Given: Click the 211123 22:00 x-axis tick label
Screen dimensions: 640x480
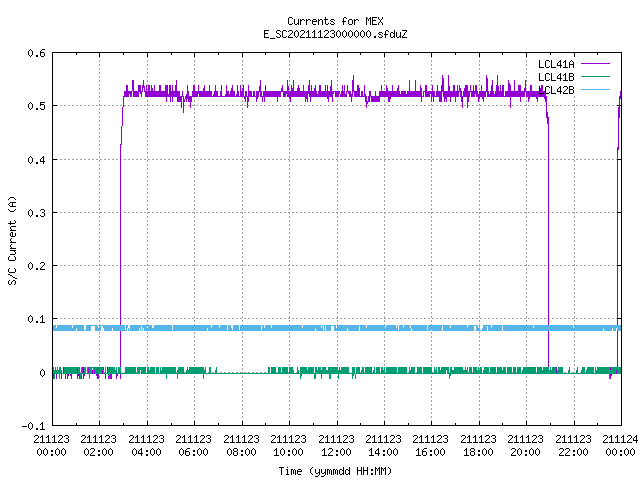Looking at the screenshot, I should [x=573, y=446].
